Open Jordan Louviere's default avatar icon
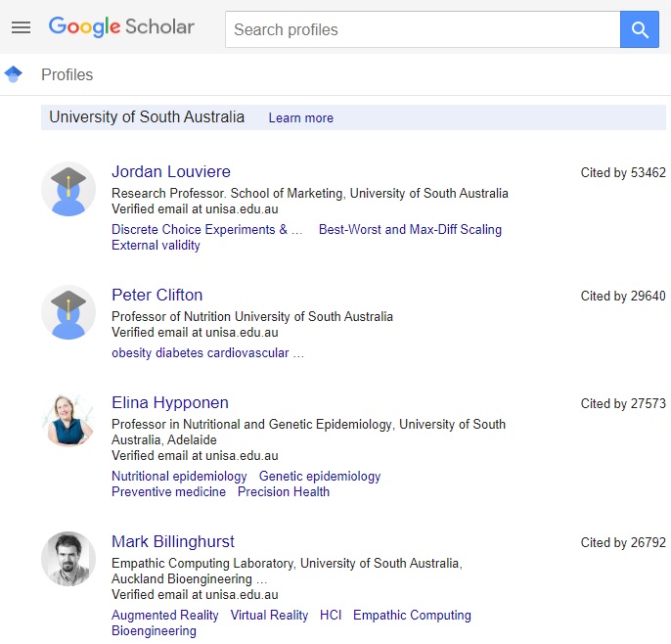 [x=68, y=189]
